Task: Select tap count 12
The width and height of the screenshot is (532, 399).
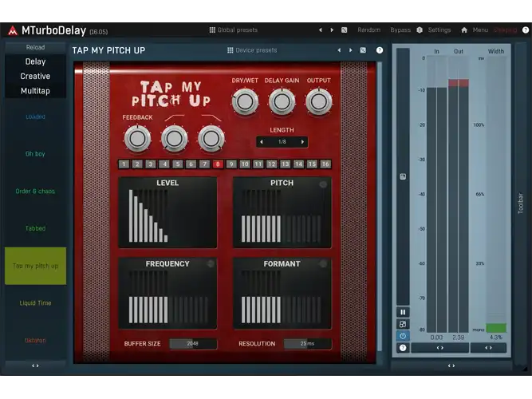Action: tap(271, 164)
